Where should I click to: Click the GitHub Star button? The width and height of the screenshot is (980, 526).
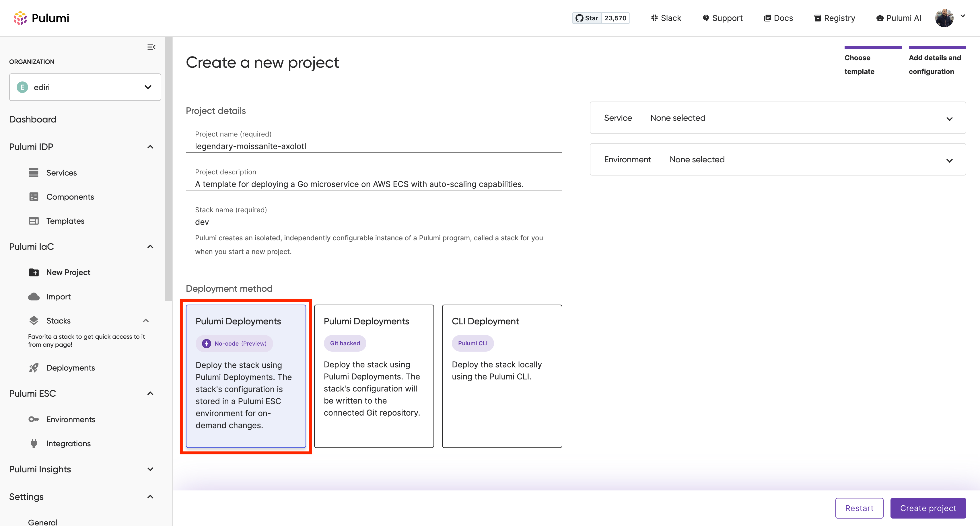[587, 18]
